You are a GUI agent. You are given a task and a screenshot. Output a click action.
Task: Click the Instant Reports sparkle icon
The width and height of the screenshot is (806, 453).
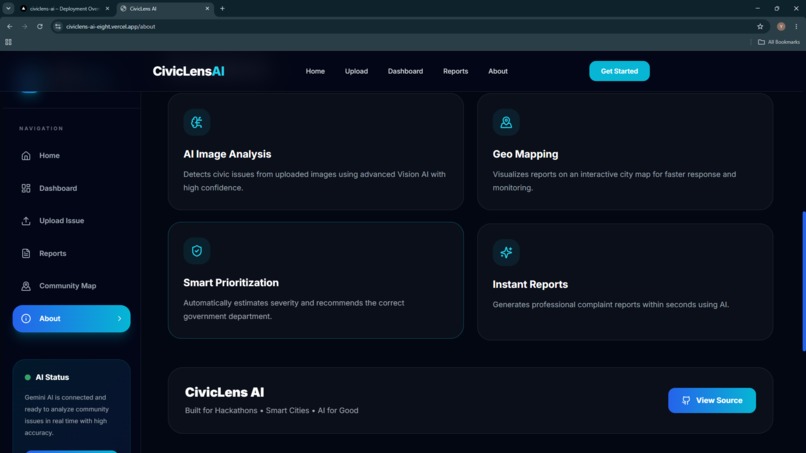506,252
